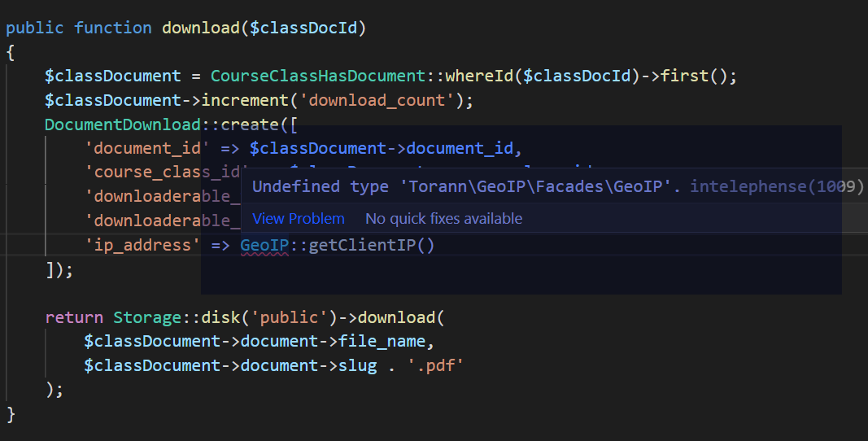Click the 'download_count' string

point(377,100)
